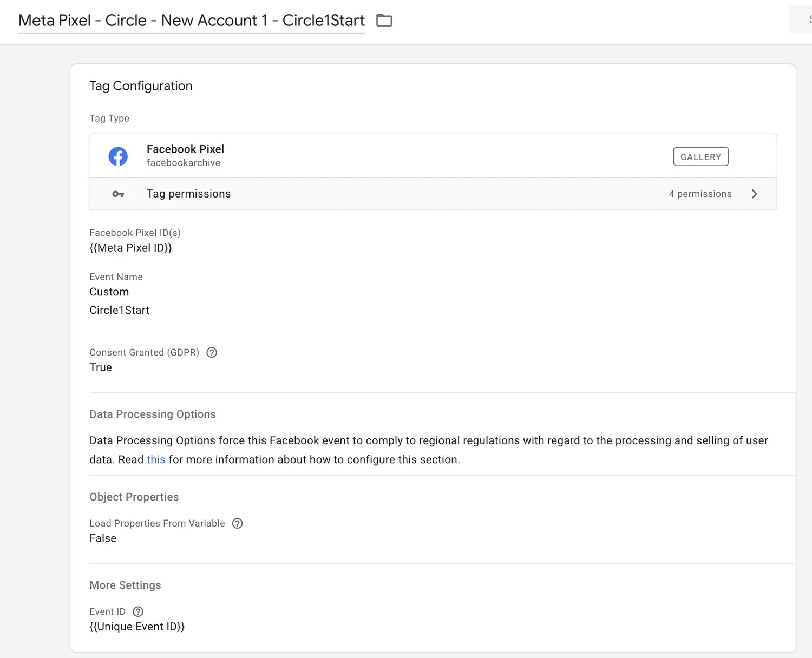Follow the "this" link in Data Processing Options
Viewport: 812px width, 658px height.
pos(156,459)
